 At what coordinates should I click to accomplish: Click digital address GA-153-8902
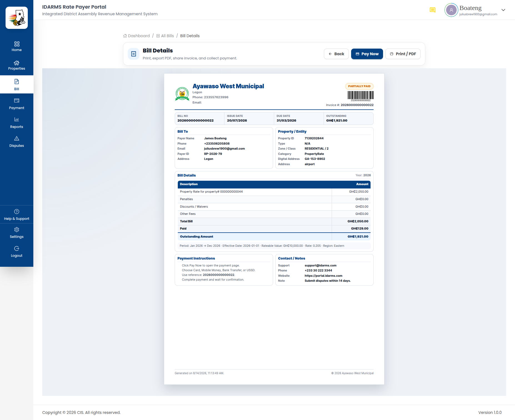[315, 159]
